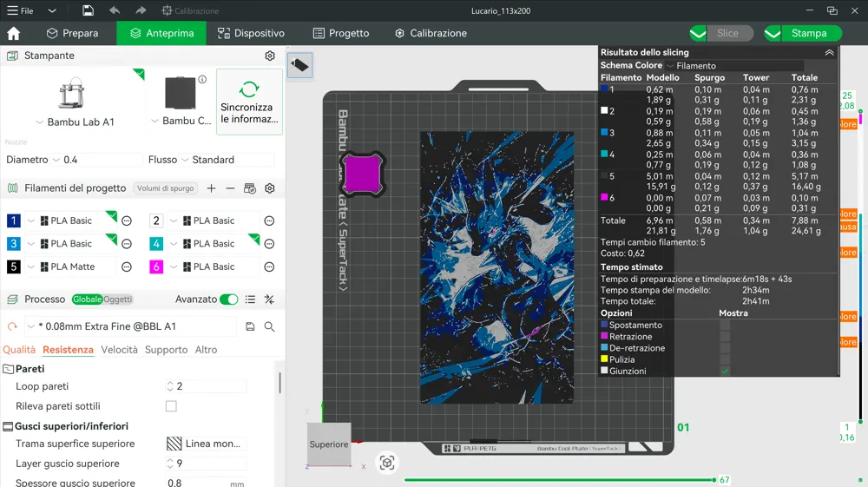Switch to the Supporto settings tab
The width and height of the screenshot is (868, 487).
(x=166, y=350)
